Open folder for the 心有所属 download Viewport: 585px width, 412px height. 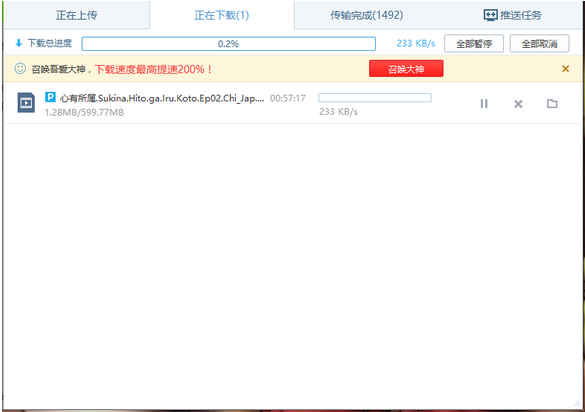[552, 103]
